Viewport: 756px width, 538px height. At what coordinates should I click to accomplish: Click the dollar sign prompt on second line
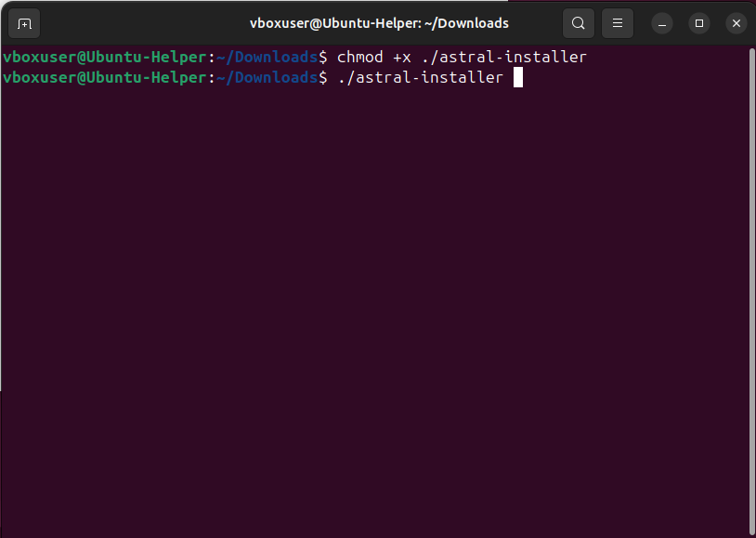(322, 77)
